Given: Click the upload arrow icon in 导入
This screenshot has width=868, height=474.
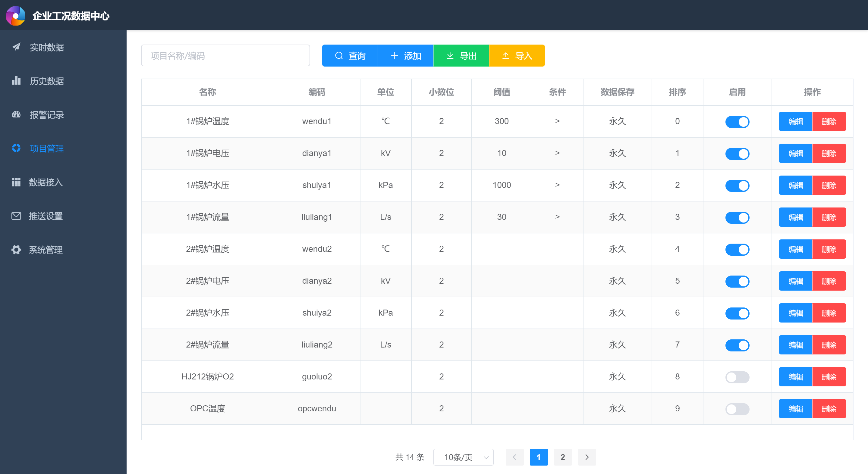Looking at the screenshot, I should [505, 55].
